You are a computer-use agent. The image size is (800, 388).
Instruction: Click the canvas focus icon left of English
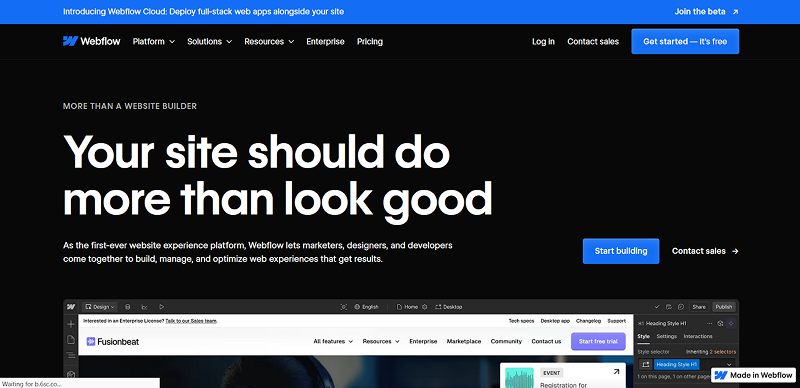[x=343, y=307]
